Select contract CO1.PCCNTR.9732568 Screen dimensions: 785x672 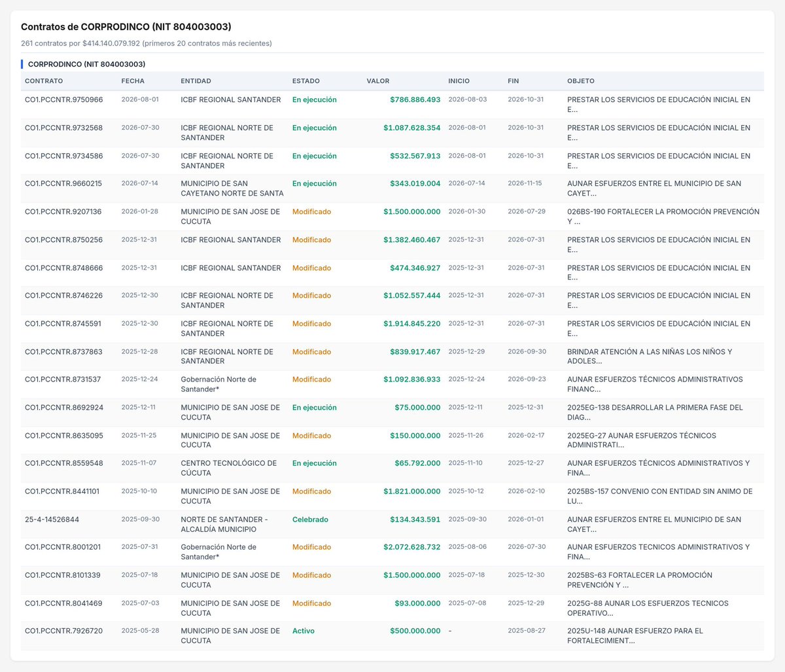(64, 128)
